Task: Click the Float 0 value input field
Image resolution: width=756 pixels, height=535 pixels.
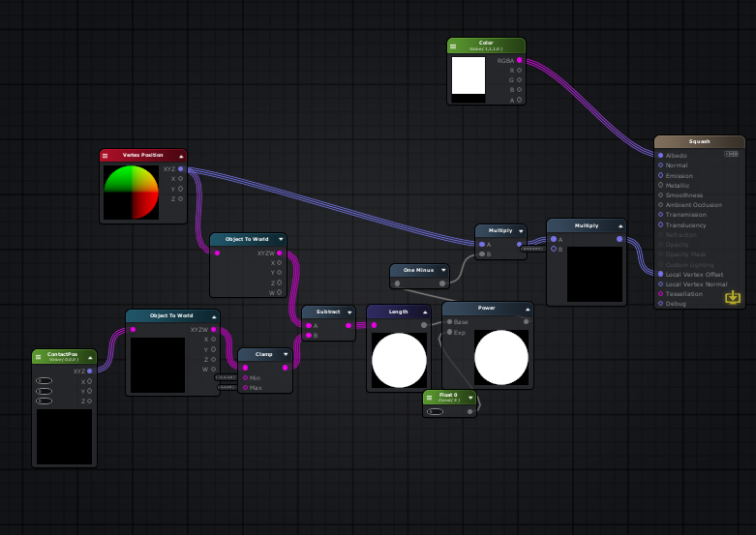Action: click(x=437, y=411)
